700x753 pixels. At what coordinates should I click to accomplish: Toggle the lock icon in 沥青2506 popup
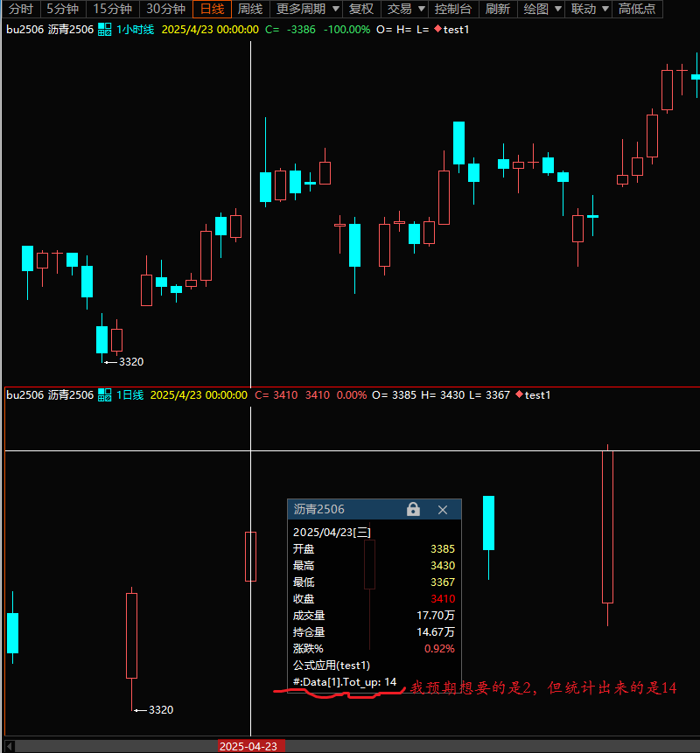413,509
